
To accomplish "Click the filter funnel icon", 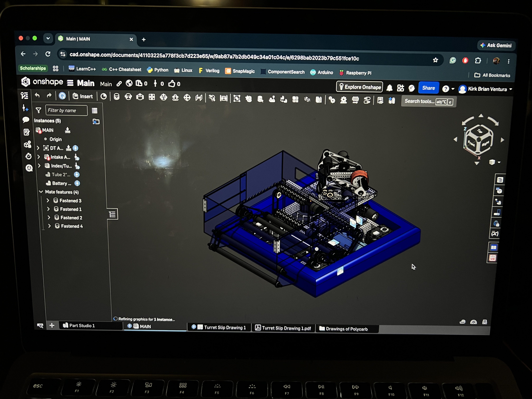I will click(x=38, y=110).
